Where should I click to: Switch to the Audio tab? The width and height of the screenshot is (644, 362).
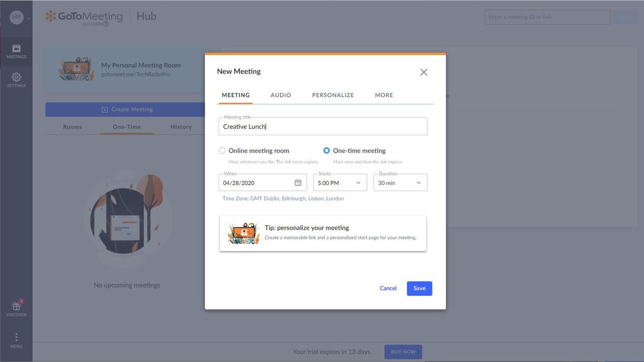pyautogui.click(x=280, y=94)
